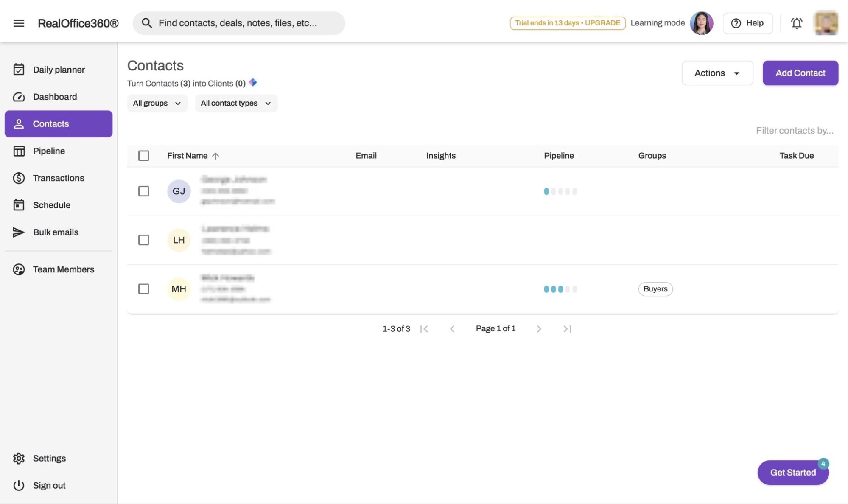Click the Learning mode avatar icon
Screen dimensions: 848x504
[701, 23]
